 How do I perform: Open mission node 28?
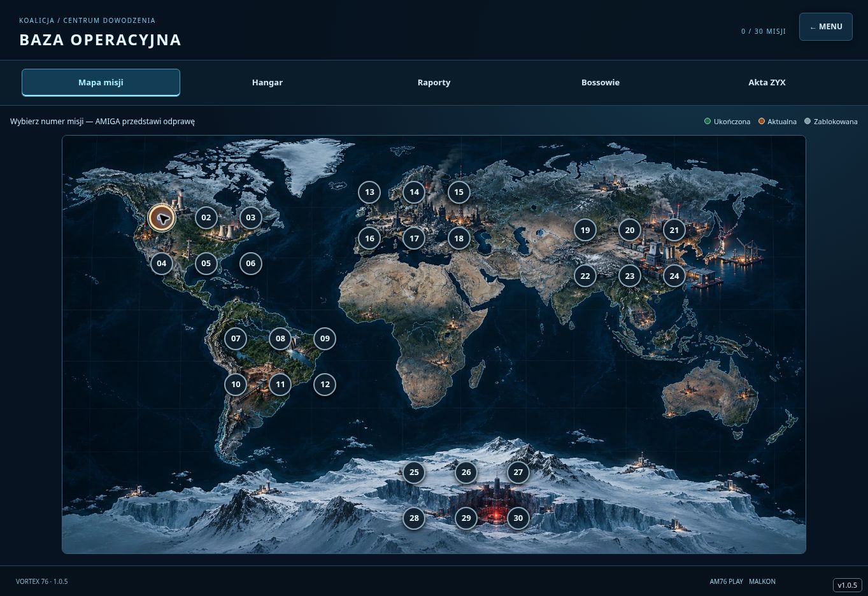coord(414,518)
